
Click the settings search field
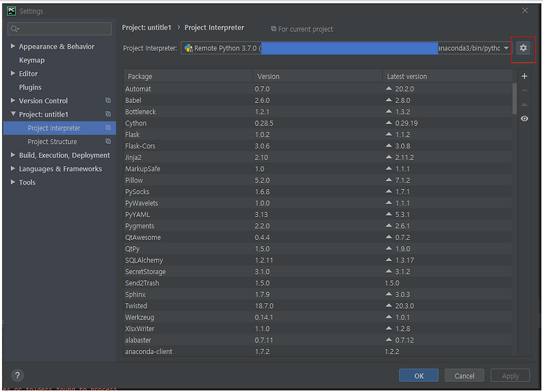tap(60, 28)
